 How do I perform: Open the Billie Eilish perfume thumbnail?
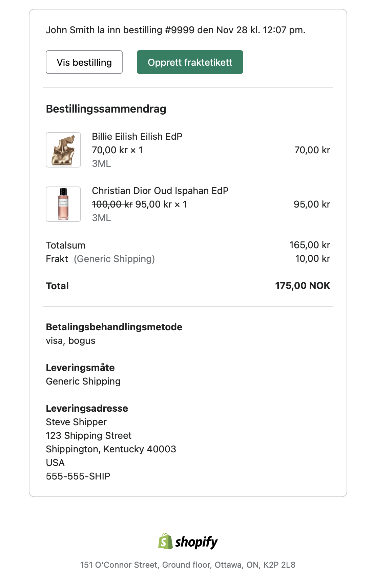[x=63, y=150]
